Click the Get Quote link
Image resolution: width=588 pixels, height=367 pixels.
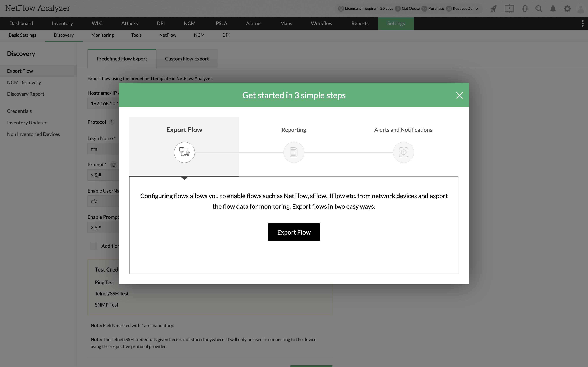[410, 9]
